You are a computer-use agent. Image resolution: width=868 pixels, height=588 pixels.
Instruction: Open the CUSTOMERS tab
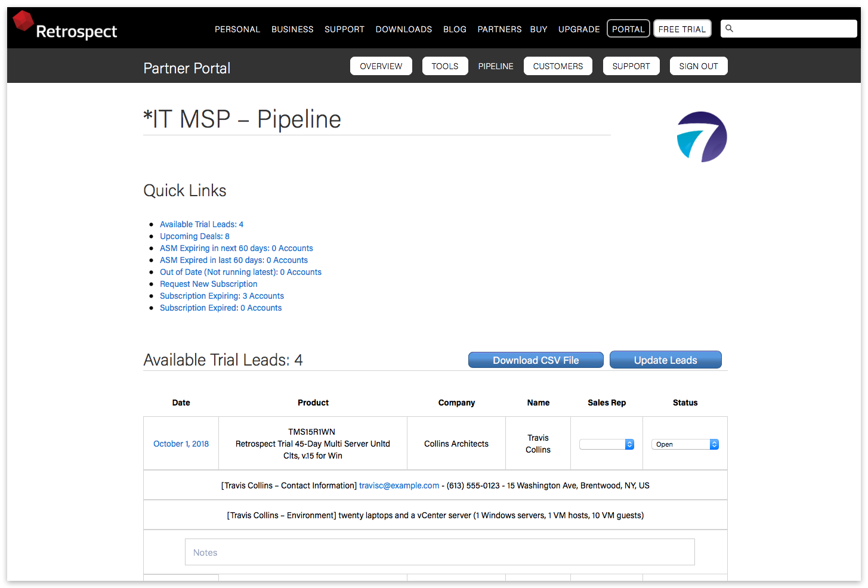coord(558,66)
